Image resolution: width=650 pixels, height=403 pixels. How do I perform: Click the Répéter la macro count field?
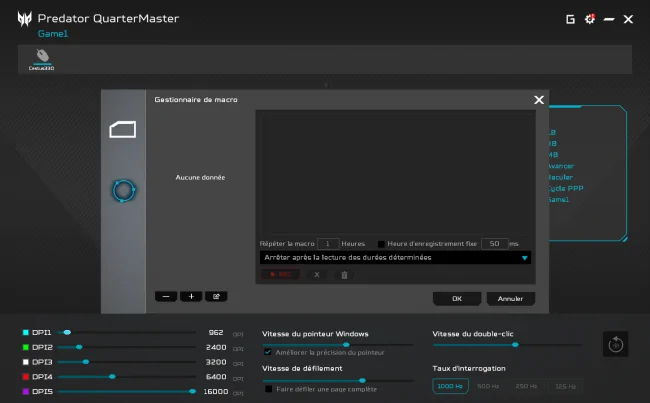coord(328,244)
